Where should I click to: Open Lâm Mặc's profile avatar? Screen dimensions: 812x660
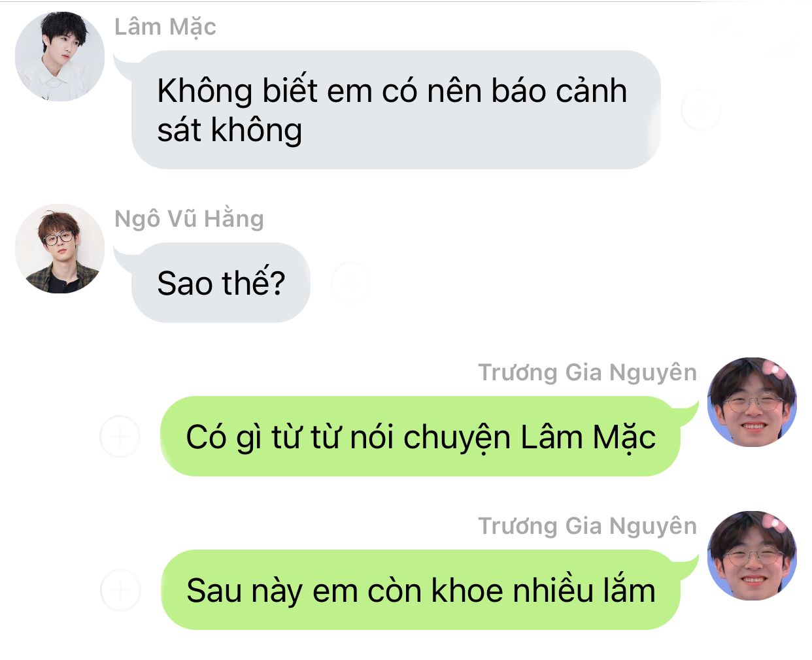pyautogui.click(x=59, y=56)
